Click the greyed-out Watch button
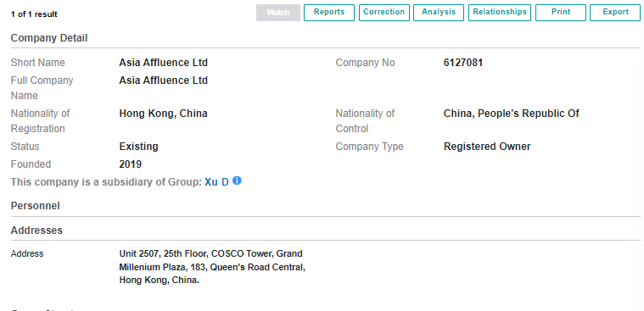 coord(278,13)
